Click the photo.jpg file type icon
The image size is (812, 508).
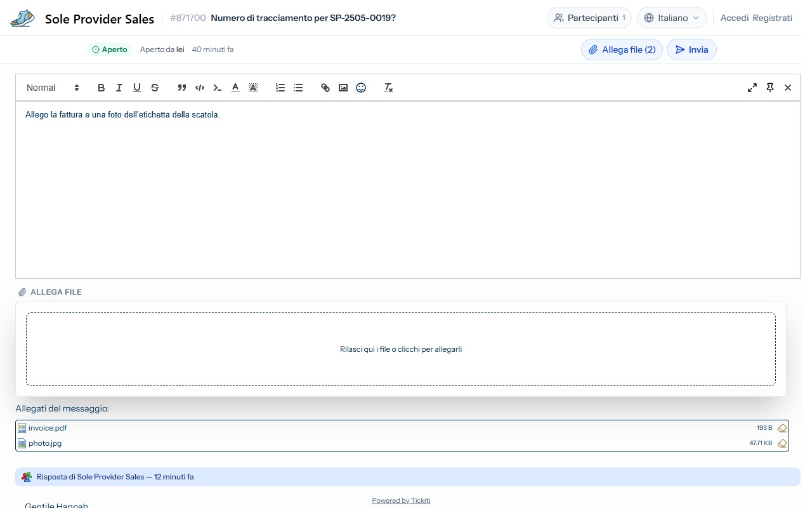22,443
